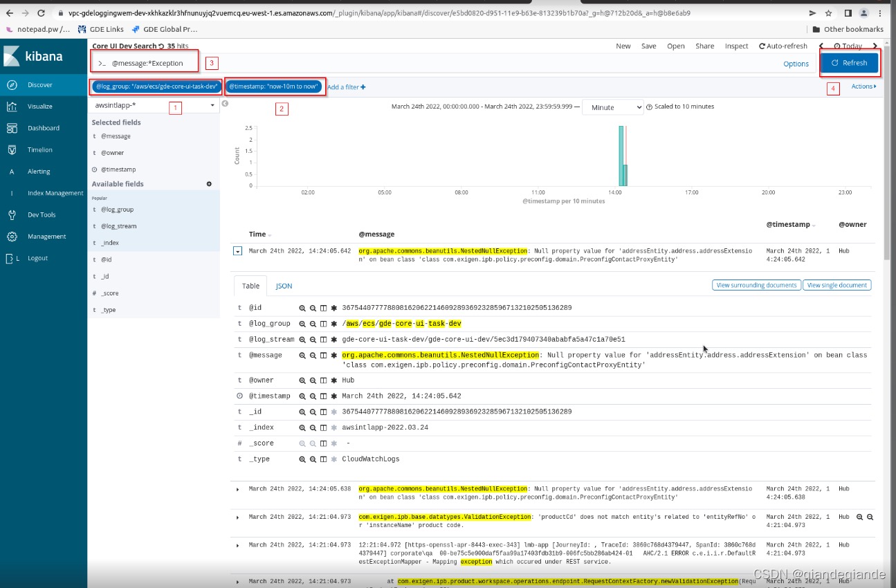Image resolution: width=896 pixels, height=588 pixels.
Task: Switch to the JSON tab
Action: tap(284, 286)
